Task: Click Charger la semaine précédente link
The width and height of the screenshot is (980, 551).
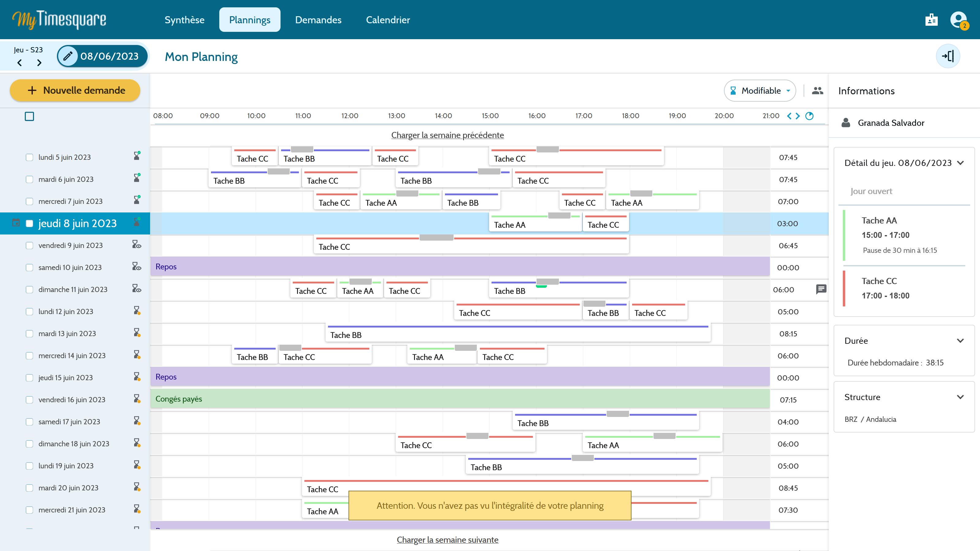Action: 447,135
